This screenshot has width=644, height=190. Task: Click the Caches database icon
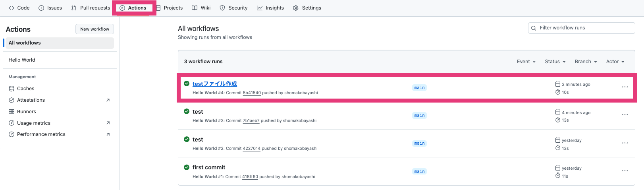click(12, 89)
